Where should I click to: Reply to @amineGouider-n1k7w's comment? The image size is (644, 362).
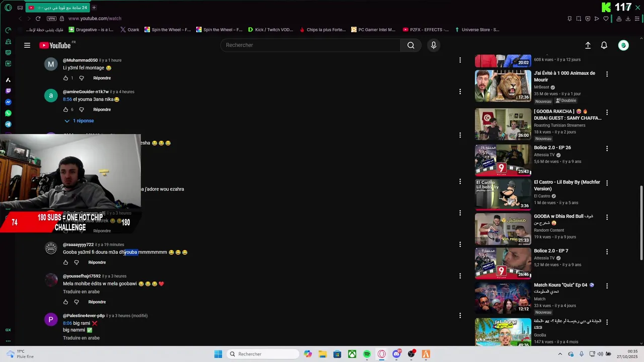pos(102,110)
